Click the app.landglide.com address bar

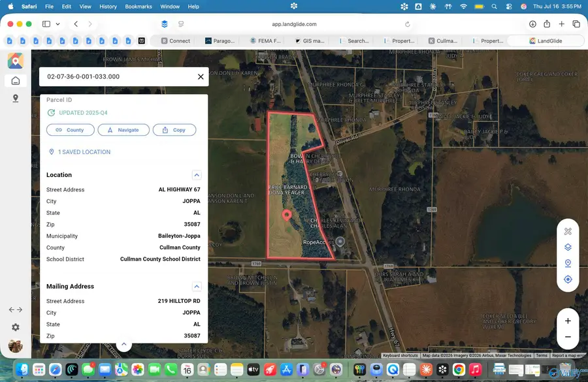[x=295, y=24]
